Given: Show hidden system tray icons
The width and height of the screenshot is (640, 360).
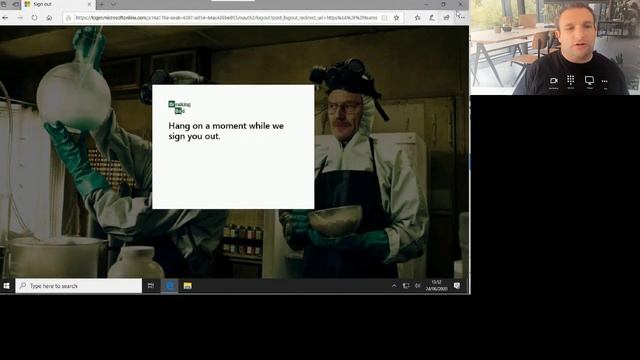Looking at the screenshot, I should (394, 286).
